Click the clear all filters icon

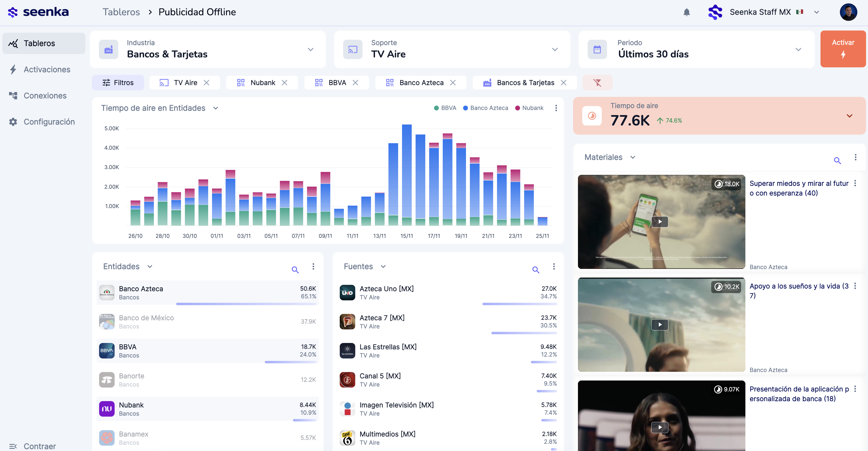click(x=597, y=83)
